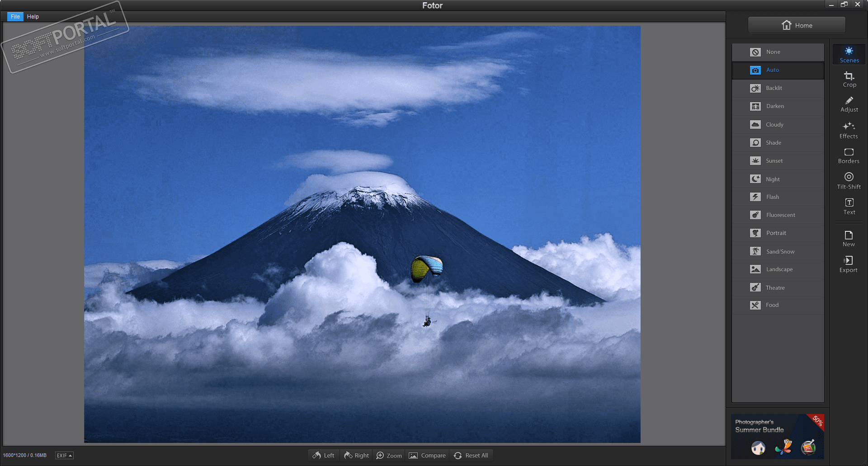The height and width of the screenshot is (466, 868).
Task: Rotate the image Right
Action: [357, 455]
